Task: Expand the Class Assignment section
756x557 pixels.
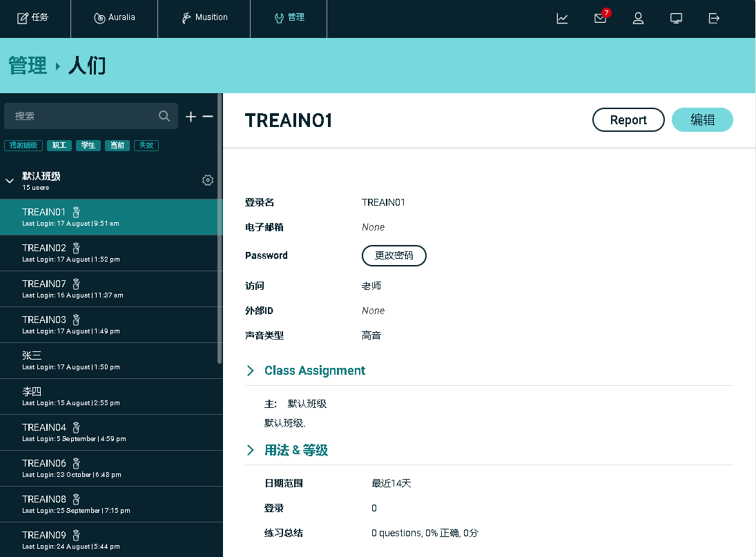Action: coord(250,371)
